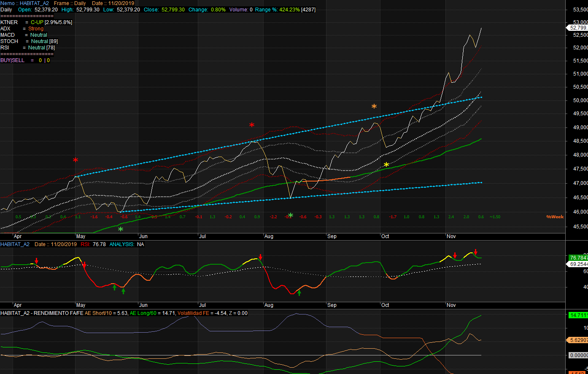
Task: Click the Date :: 11/20/2019 text in top header
Action: click(113, 3)
